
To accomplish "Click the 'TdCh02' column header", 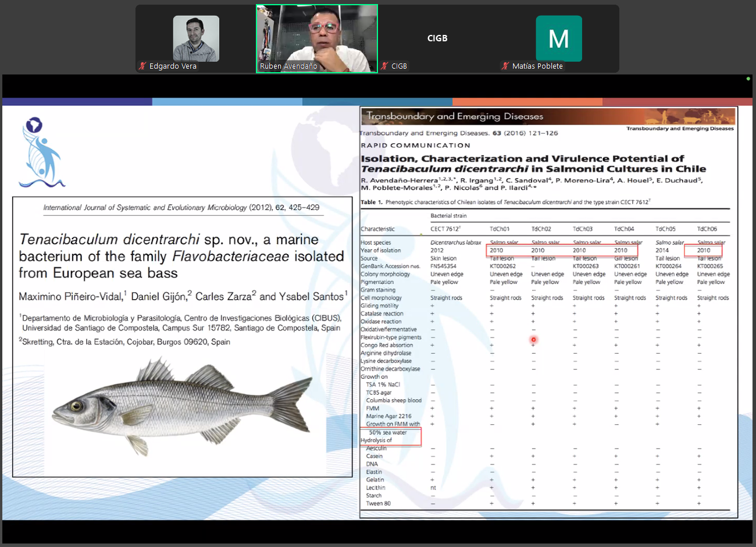I will click(x=541, y=229).
